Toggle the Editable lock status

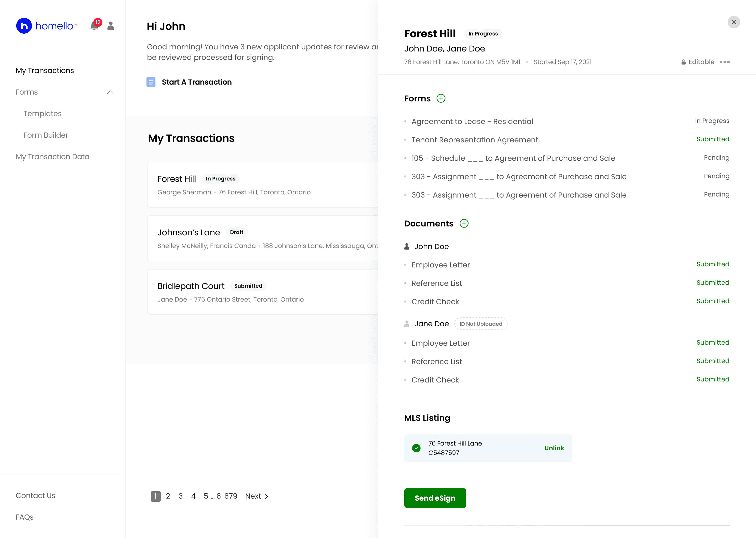coord(697,62)
